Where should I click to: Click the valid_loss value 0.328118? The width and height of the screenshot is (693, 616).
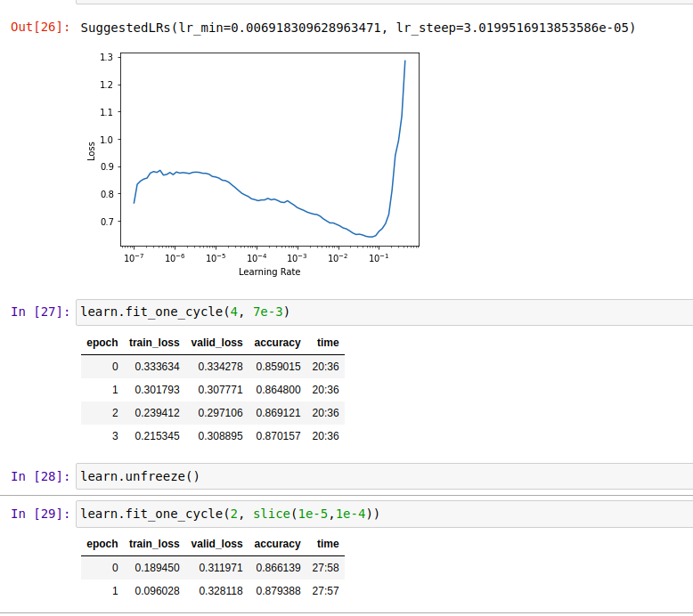pyautogui.click(x=216, y=591)
